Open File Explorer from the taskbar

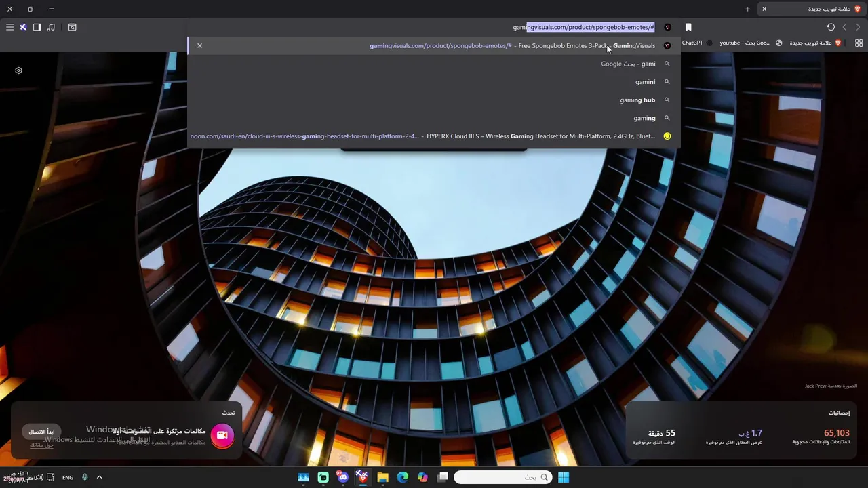382,477
